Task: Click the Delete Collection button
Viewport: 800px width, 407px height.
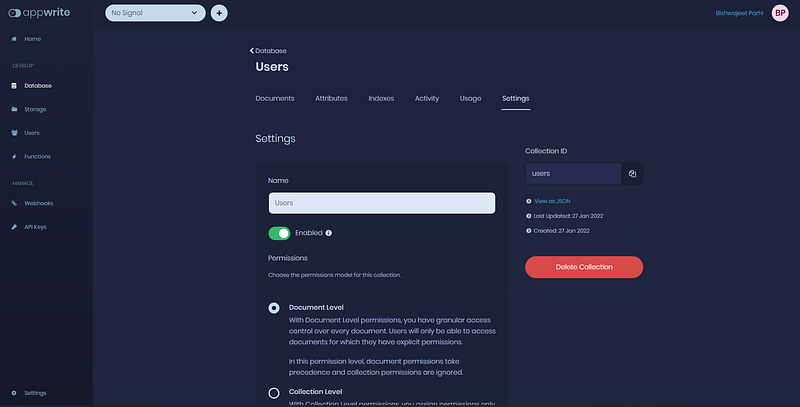Action: coord(584,267)
